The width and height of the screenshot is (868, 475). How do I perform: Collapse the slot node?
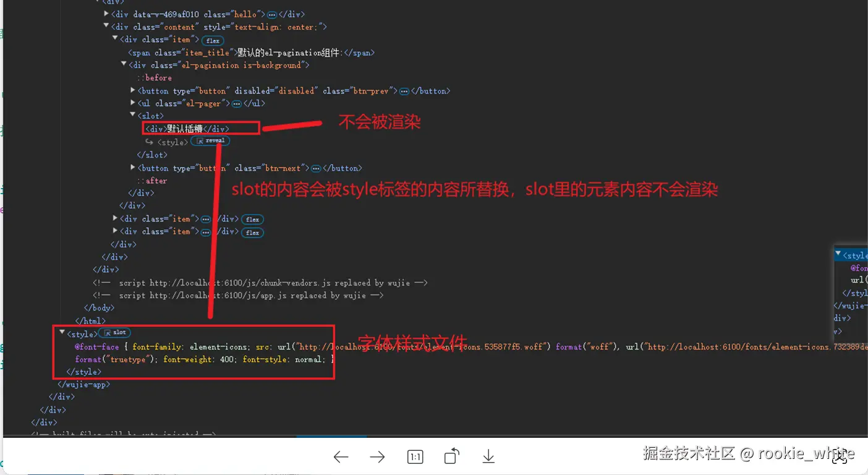tap(133, 116)
